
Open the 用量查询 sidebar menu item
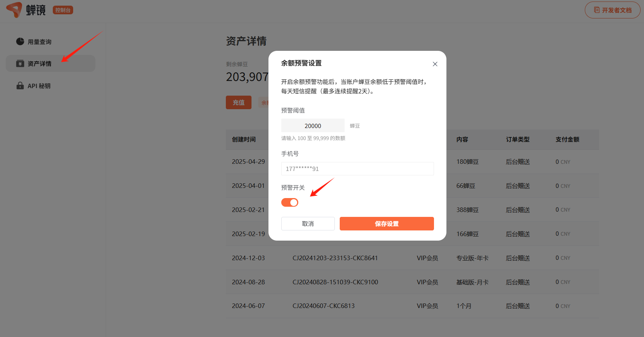(x=40, y=42)
